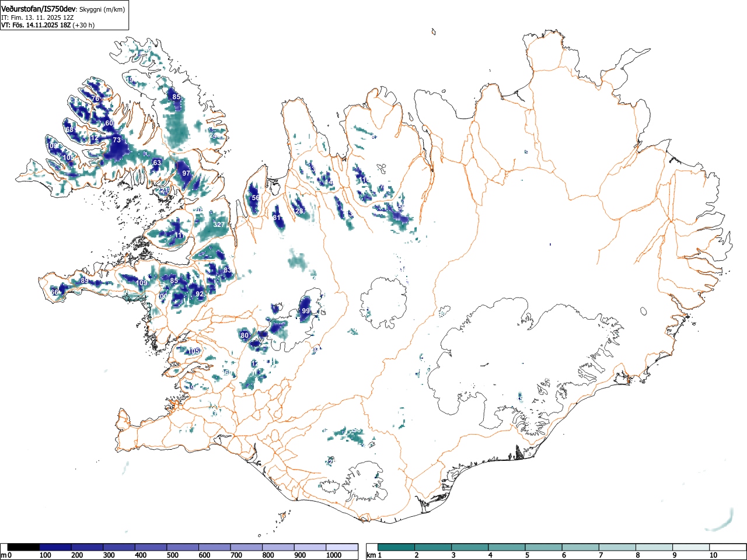Click the visibility value '56' on the map
Viewport: 747px width, 560px height.
coord(256,198)
